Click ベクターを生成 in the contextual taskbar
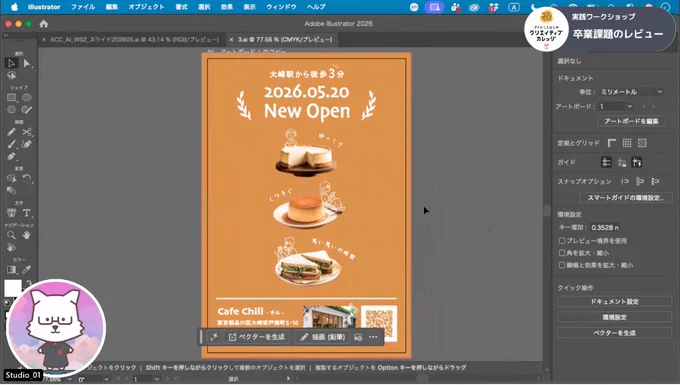The width and height of the screenshot is (680, 385). (257, 337)
